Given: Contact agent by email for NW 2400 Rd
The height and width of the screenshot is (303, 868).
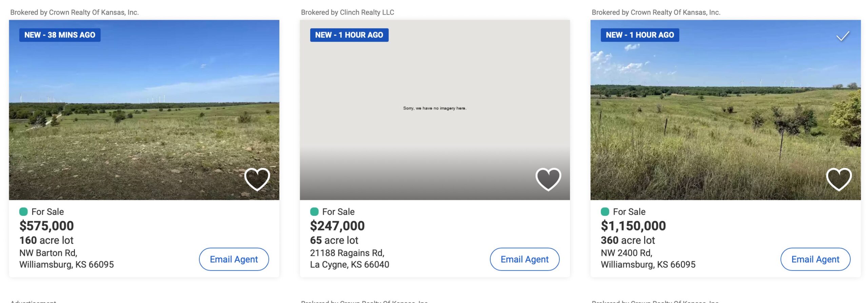Looking at the screenshot, I should 815,259.
